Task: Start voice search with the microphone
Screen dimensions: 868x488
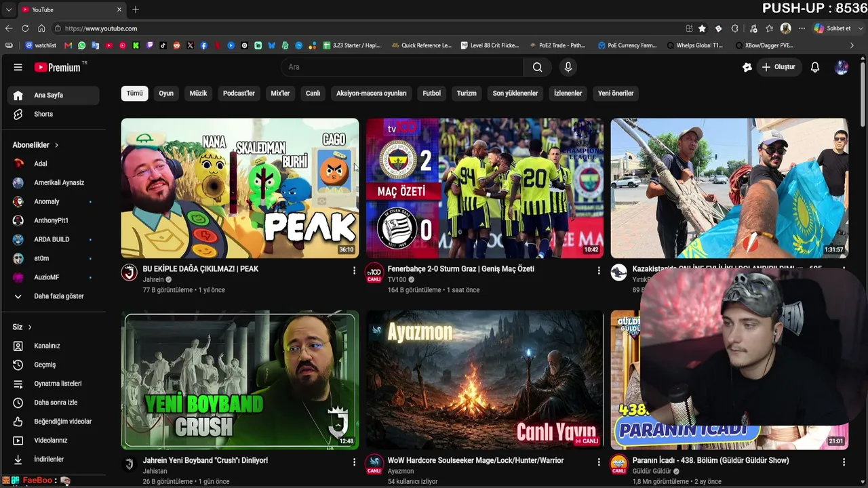Action: point(568,67)
